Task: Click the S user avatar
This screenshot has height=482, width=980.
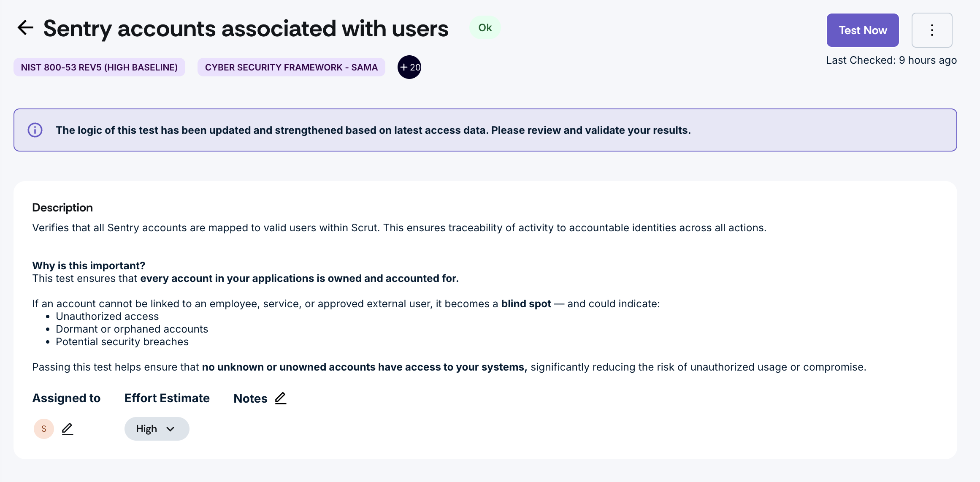Action: point(44,429)
